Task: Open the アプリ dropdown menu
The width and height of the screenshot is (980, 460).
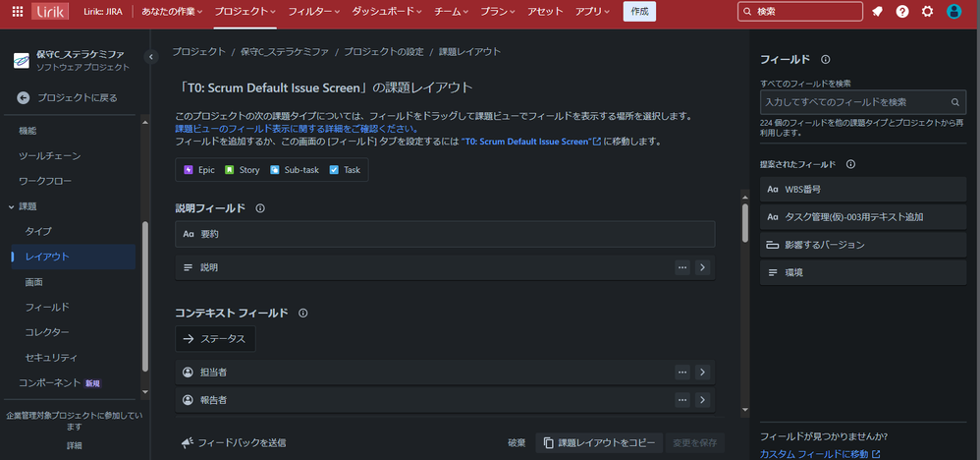Action: pos(592,11)
